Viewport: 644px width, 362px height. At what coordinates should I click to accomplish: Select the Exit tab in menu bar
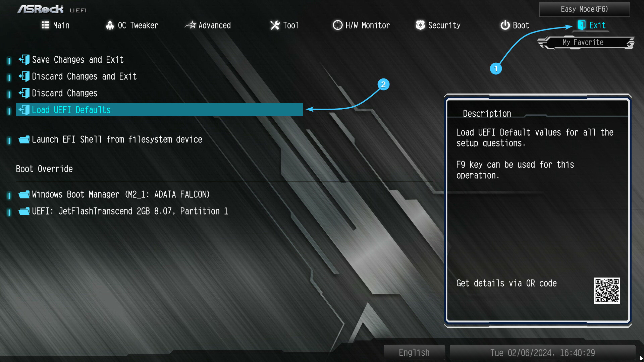[597, 25]
